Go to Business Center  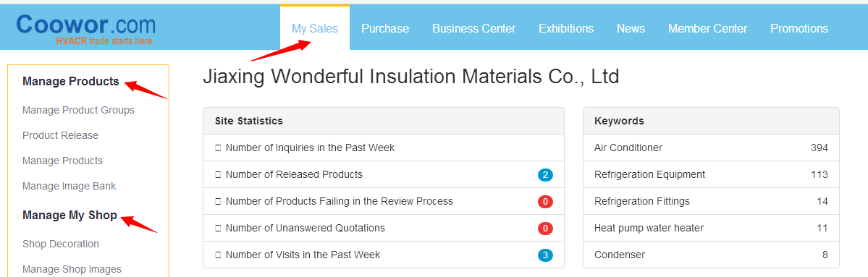(474, 28)
